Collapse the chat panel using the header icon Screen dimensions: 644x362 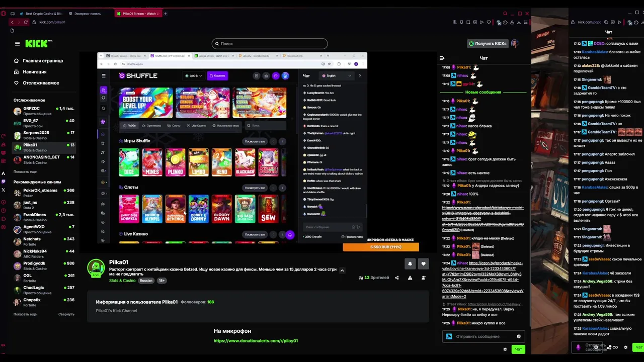click(x=442, y=58)
